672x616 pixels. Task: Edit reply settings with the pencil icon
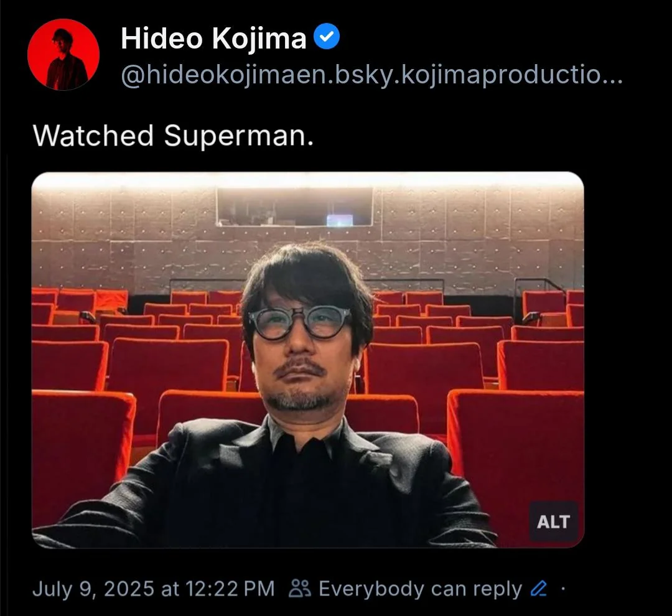pyautogui.click(x=539, y=589)
